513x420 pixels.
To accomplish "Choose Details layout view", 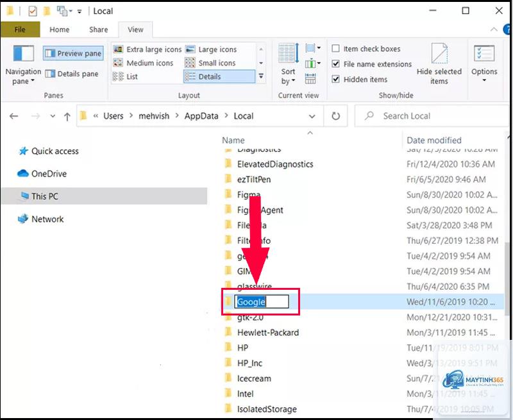I will [219, 76].
